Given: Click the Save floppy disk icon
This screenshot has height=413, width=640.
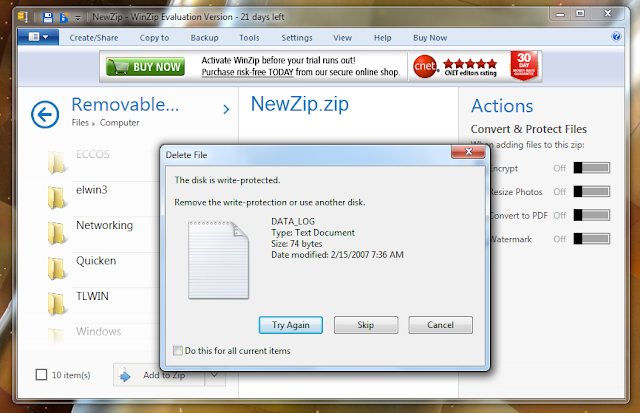Looking at the screenshot, I should (x=48, y=17).
